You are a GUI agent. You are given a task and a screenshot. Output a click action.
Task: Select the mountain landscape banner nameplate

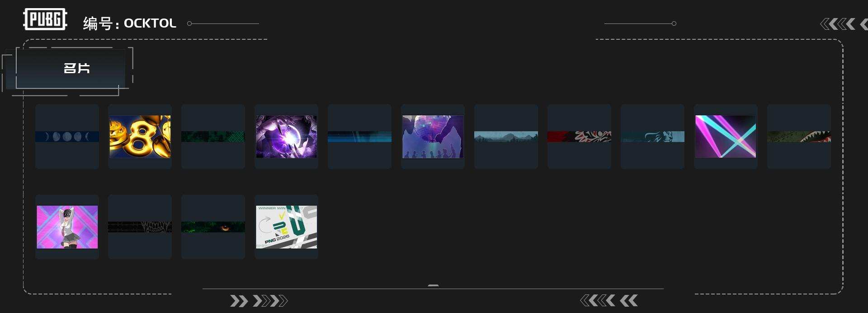coord(506,136)
